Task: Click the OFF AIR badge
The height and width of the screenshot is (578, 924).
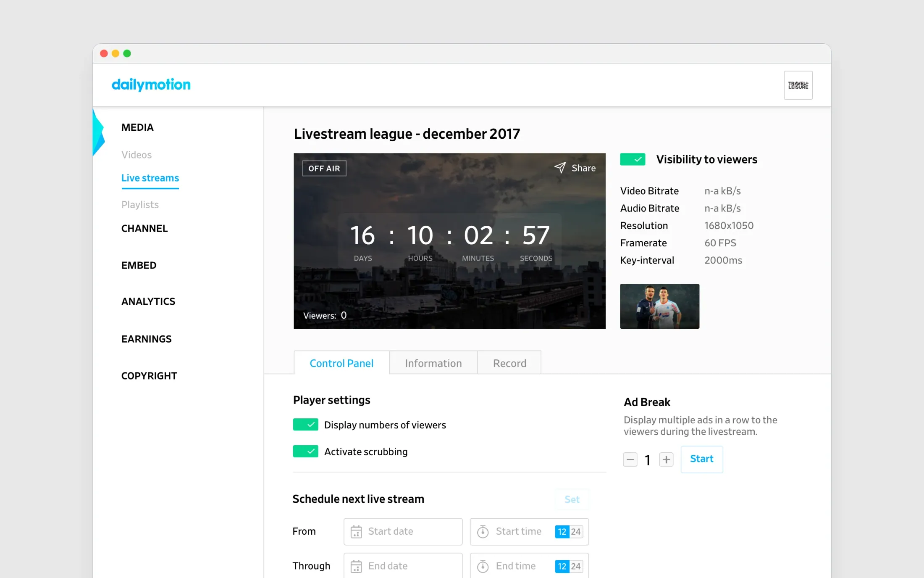Action: click(x=324, y=169)
